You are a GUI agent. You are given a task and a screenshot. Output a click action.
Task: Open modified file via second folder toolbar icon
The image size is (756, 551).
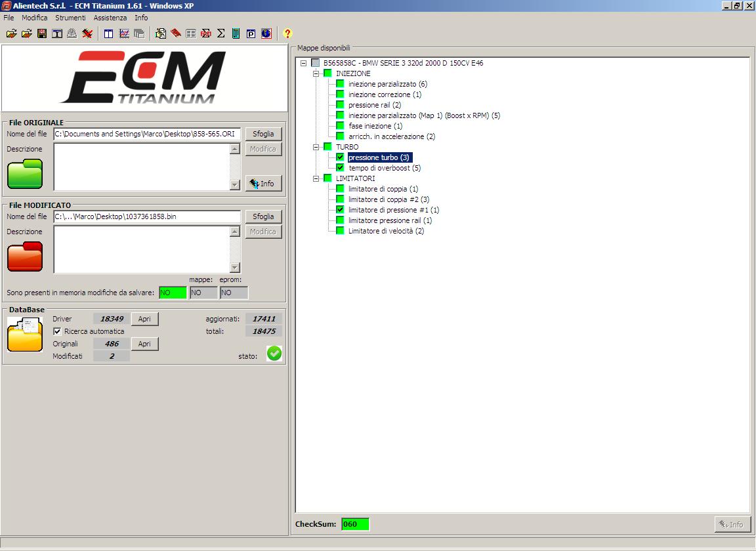(x=27, y=33)
